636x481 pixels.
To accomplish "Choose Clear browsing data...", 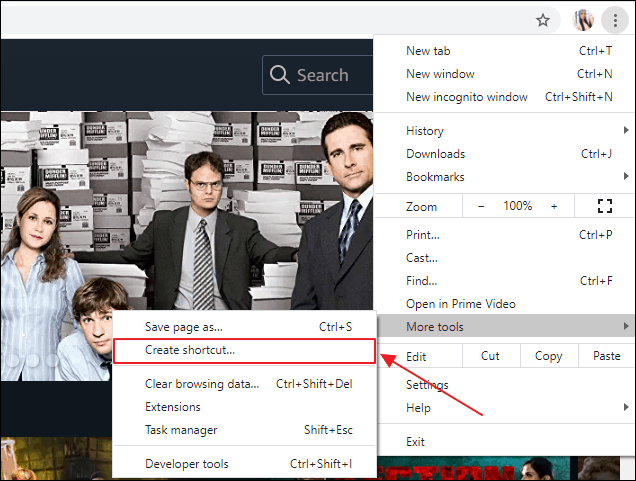I will 245,384.
